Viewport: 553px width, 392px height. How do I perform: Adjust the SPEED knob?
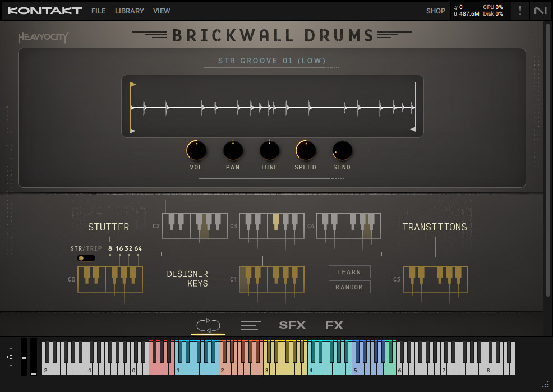(x=306, y=150)
